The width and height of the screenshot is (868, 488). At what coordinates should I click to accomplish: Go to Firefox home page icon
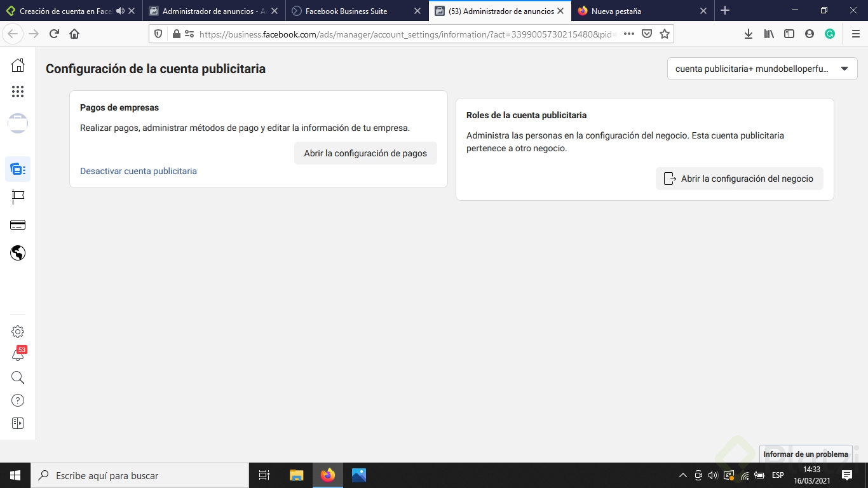[74, 34]
